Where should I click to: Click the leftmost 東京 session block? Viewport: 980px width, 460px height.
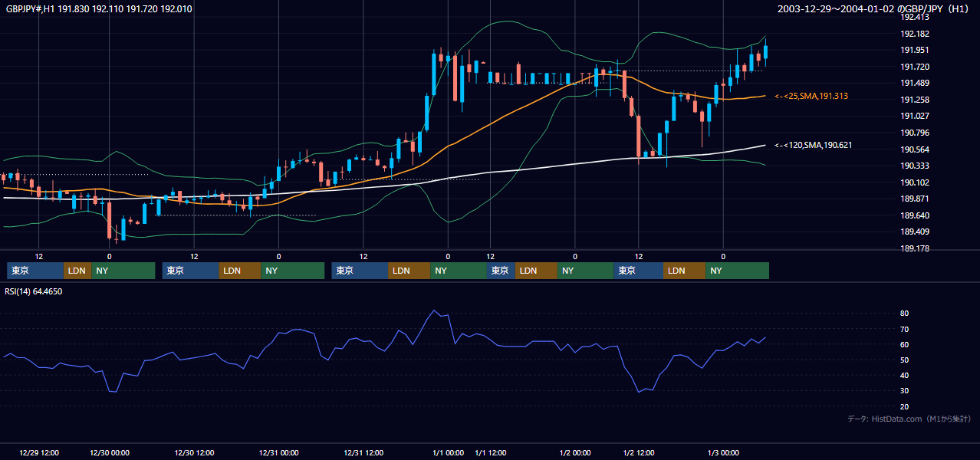35,271
